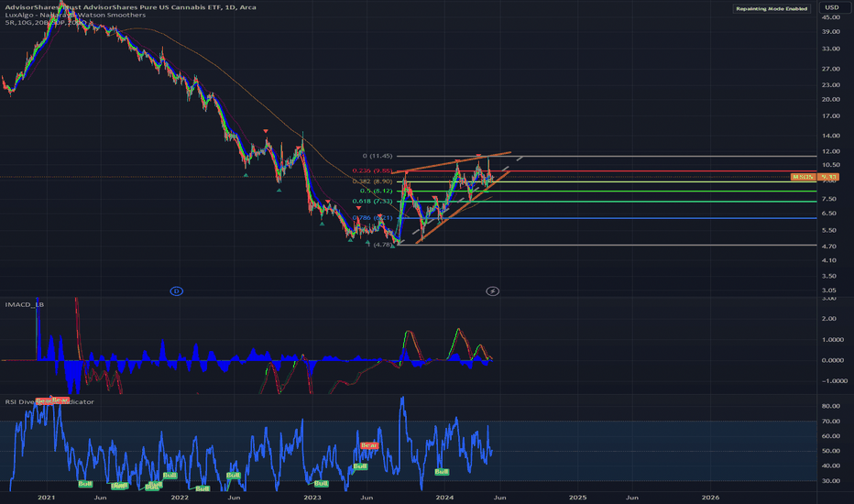This screenshot has height=504, width=854.
Task: Click the 14.00 price axis value
Action: click(830, 136)
